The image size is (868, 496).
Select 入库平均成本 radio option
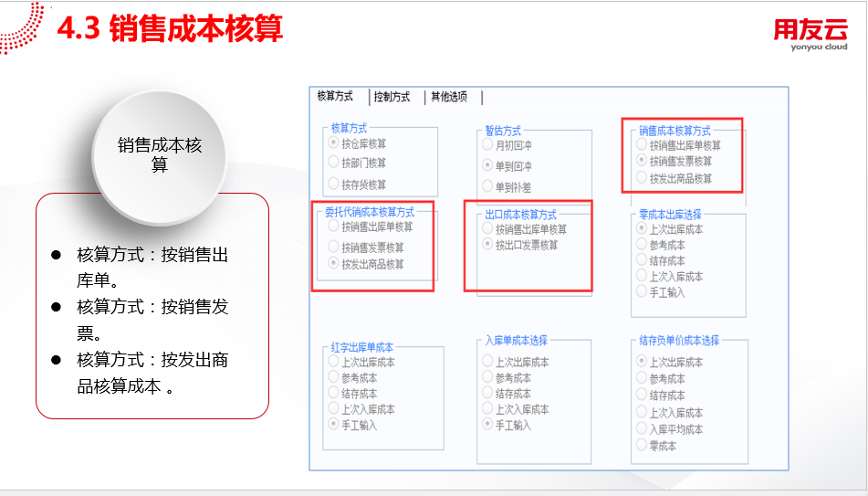pyautogui.click(x=642, y=429)
